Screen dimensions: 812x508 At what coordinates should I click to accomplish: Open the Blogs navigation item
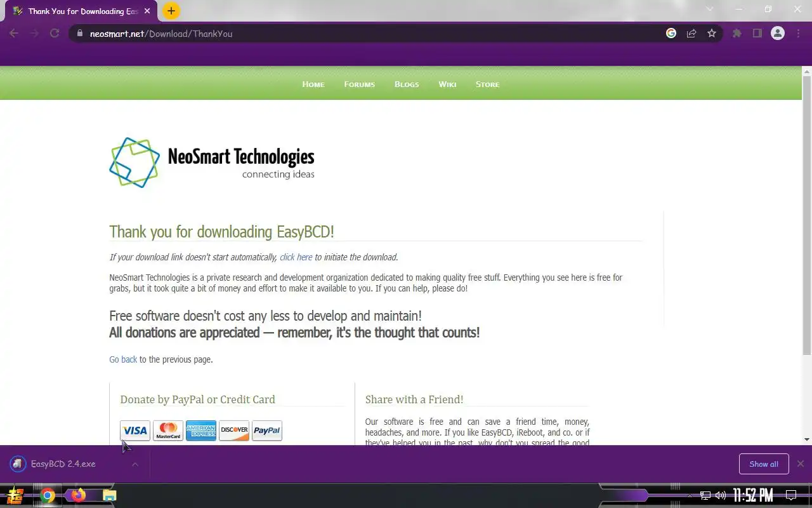click(x=407, y=84)
